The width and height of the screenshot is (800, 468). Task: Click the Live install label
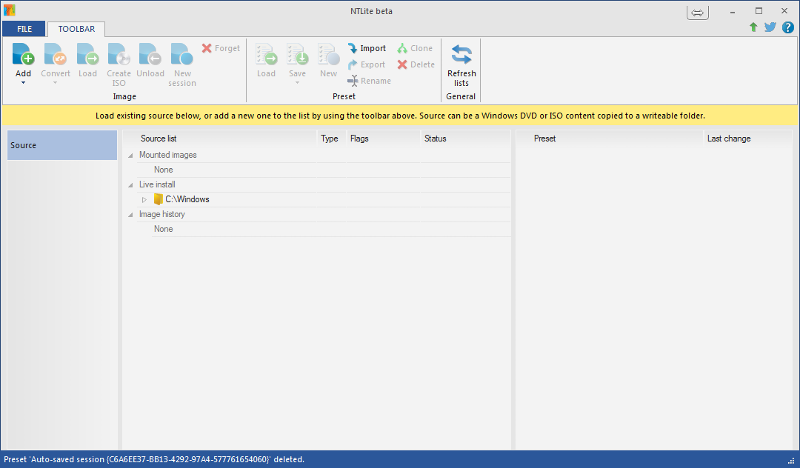(x=157, y=184)
